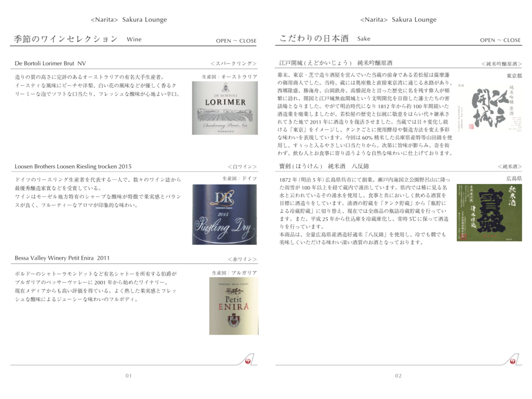This screenshot has height=399, width=532.
Task: Click the 'Wine' subtitle text
Action: pyautogui.click(x=134, y=39)
